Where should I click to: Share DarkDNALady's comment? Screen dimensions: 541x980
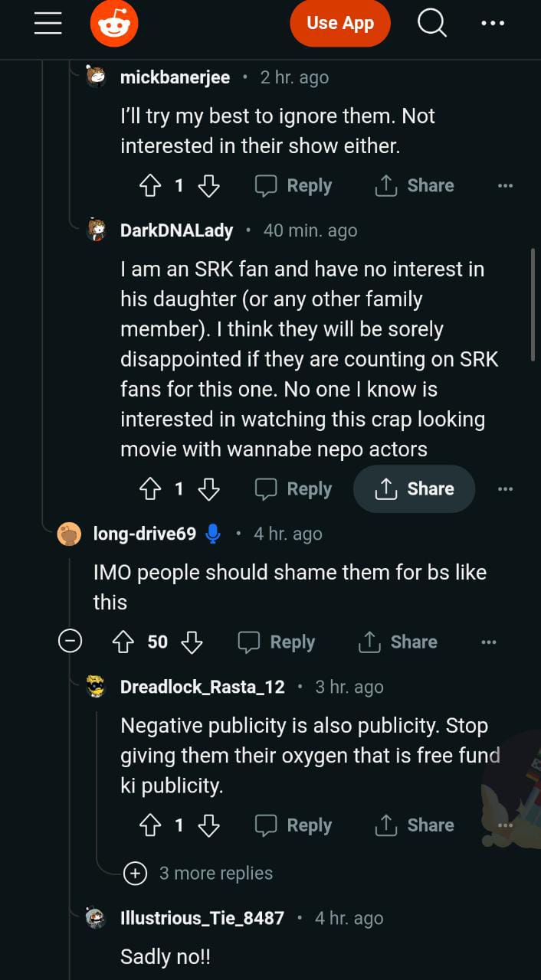[415, 488]
